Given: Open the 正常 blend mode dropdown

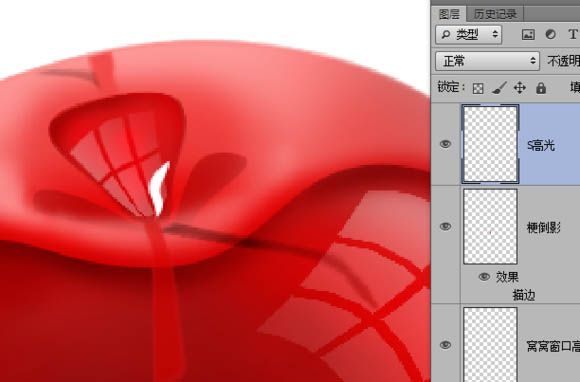Looking at the screenshot, I should click(x=487, y=61).
